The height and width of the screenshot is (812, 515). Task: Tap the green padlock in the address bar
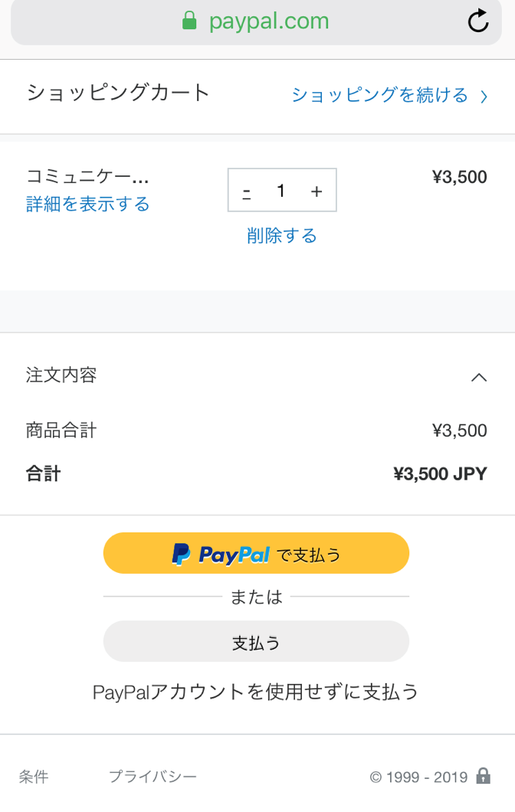[189, 21]
